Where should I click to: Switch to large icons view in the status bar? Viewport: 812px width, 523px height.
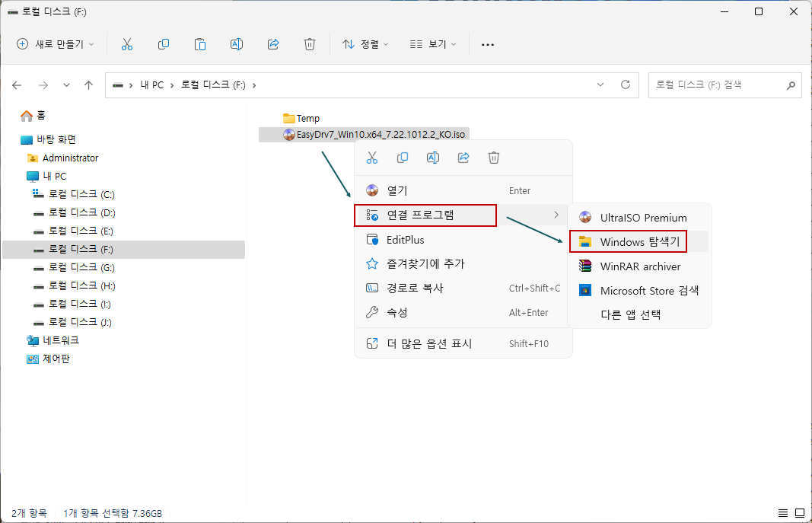[x=800, y=513]
